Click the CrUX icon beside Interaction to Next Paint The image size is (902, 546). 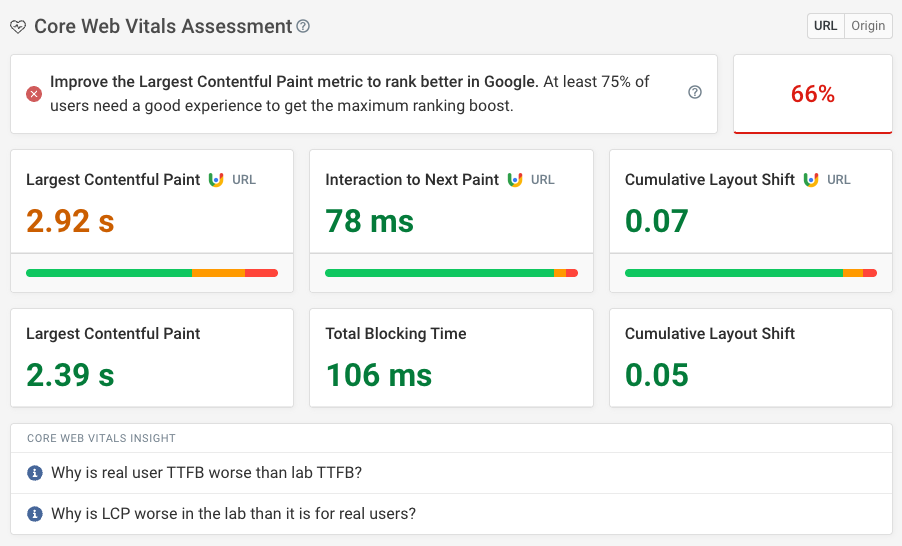click(514, 180)
